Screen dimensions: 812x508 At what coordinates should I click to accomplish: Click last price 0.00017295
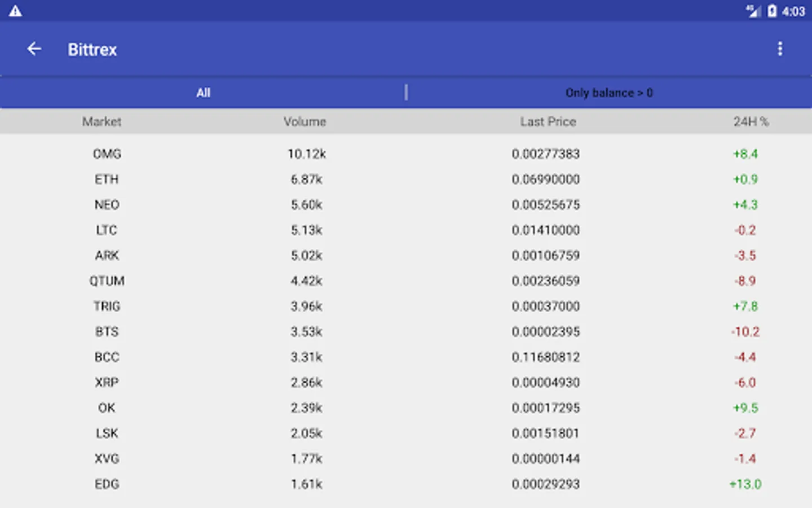point(546,408)
